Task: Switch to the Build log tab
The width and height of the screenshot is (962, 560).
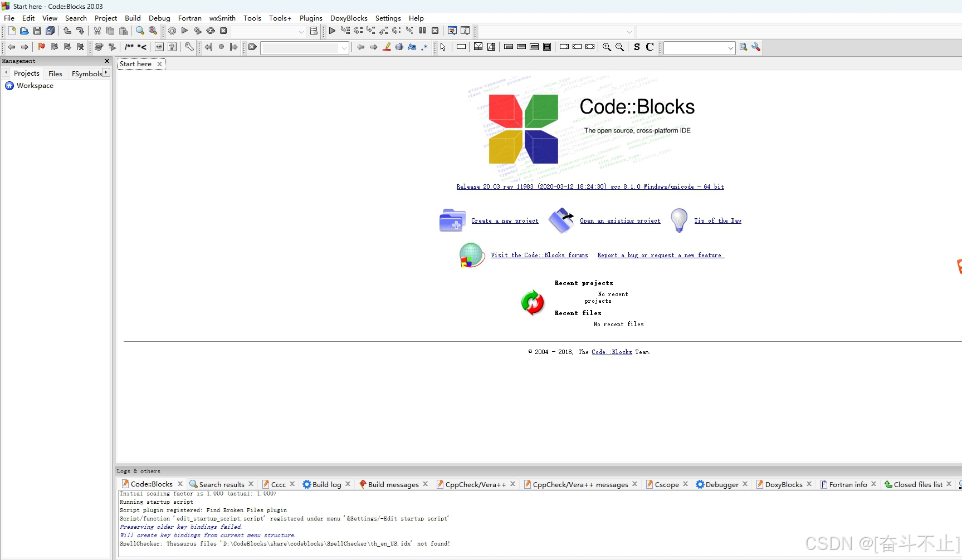Action: point(326,484)
